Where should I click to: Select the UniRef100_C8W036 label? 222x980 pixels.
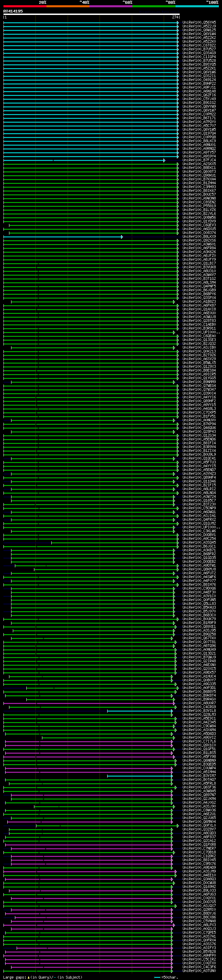click(x=199, y=810)
